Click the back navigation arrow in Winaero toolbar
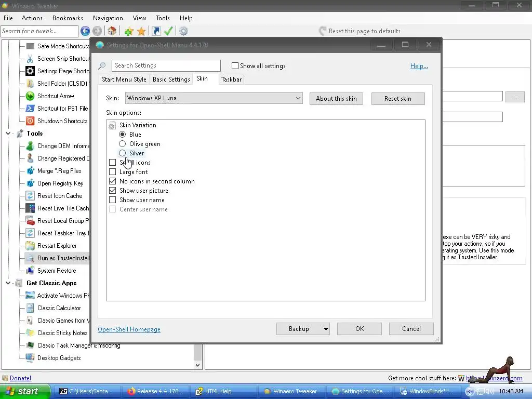The height and width of the screenshot is (399, 532). pos(85,31)
